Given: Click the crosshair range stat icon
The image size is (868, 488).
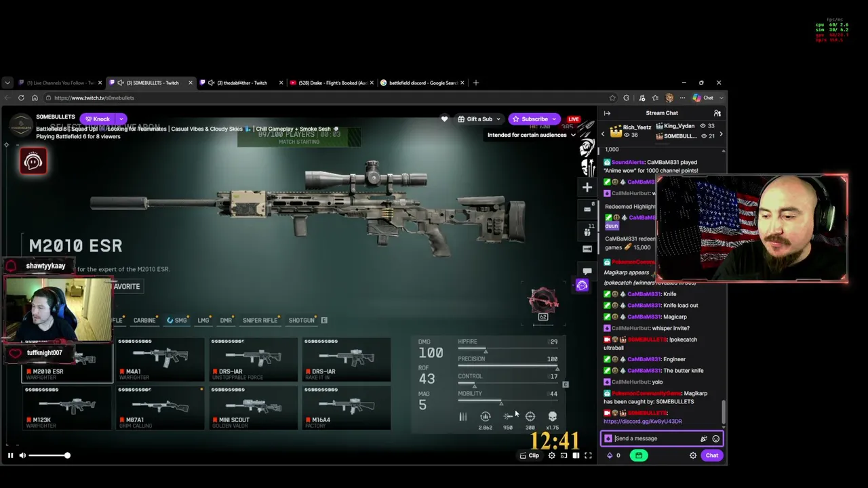Looking at the screenshot, I should pyautogui.click(x=530, y=417).
